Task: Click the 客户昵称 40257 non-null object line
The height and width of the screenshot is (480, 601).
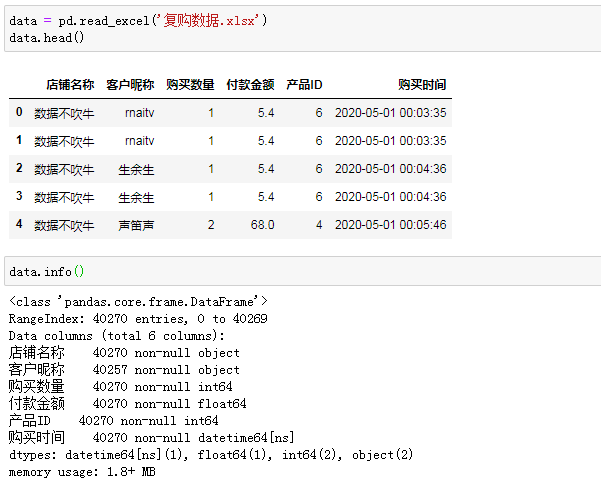Action: coord(124,370)
